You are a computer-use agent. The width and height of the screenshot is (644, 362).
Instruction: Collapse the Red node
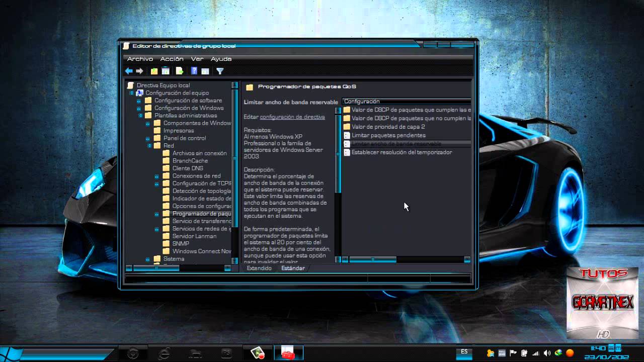[x=149, y=146]
